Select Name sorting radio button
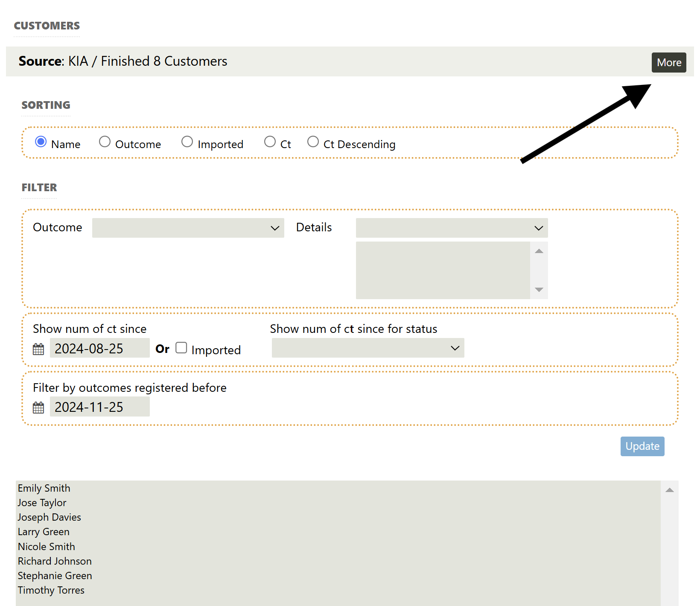 coord(41,142)
